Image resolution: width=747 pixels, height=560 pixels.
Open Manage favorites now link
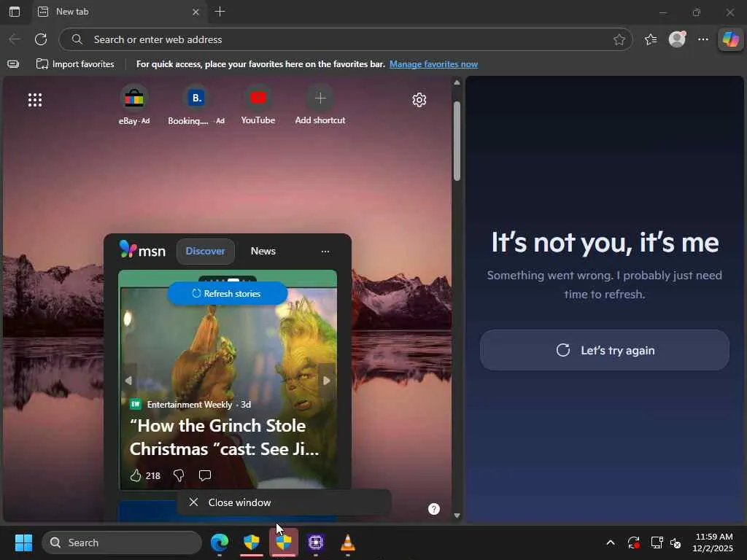[433, 64]
